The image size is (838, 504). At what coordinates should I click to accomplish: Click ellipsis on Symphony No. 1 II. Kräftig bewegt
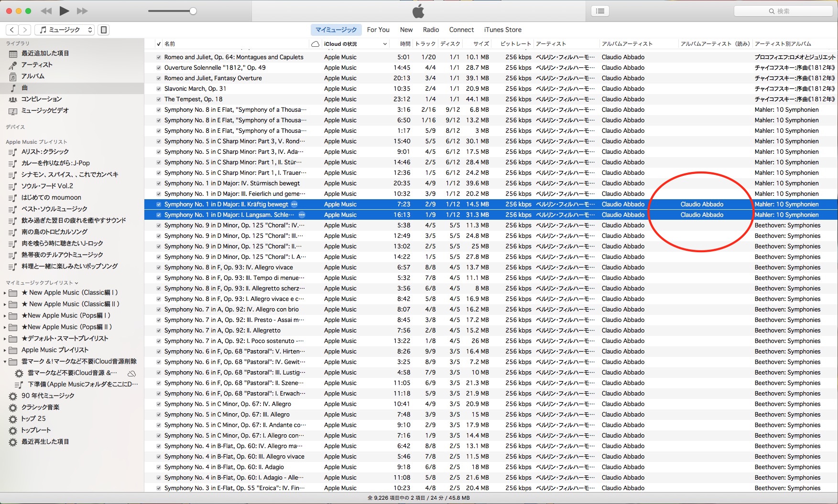[x=294, y=204]
